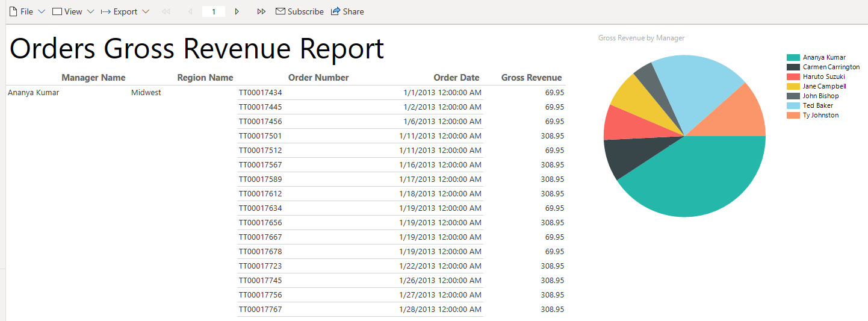Click the File page icon in toolbar
Viewport: 868px width, 321px height.
tap(12, 11)
